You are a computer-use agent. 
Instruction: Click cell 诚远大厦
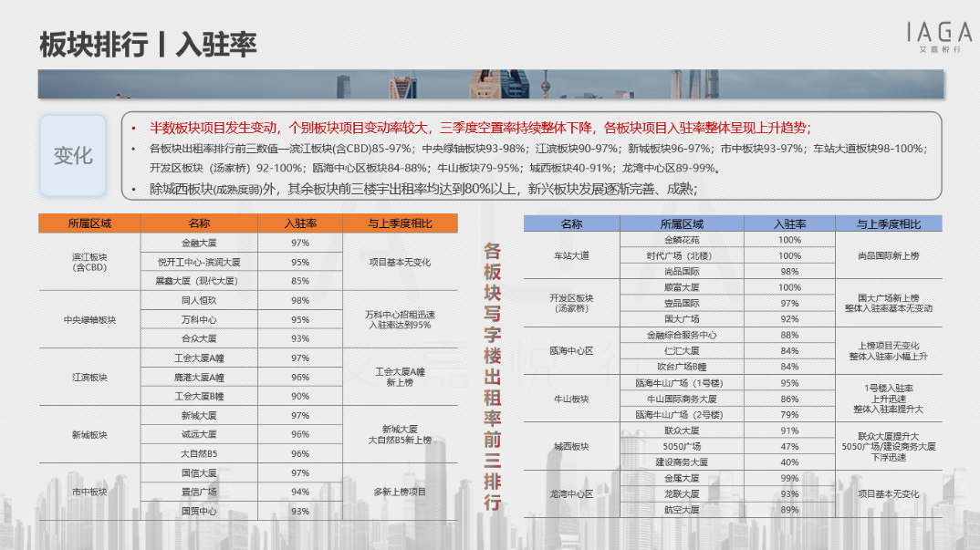(199, 434)
